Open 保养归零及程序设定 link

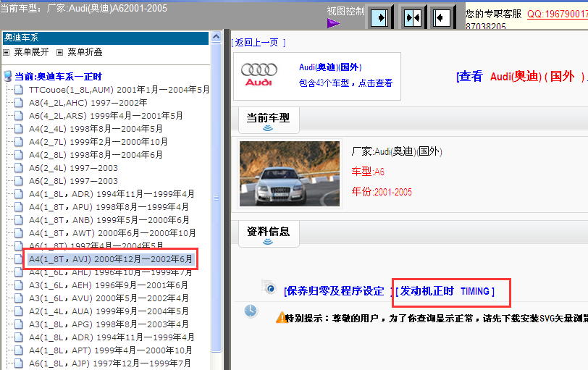[334, 291]
